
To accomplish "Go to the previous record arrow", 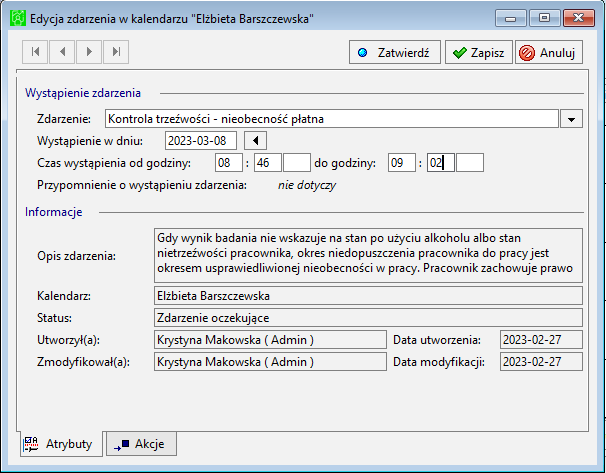I will [x=62, y=52].
